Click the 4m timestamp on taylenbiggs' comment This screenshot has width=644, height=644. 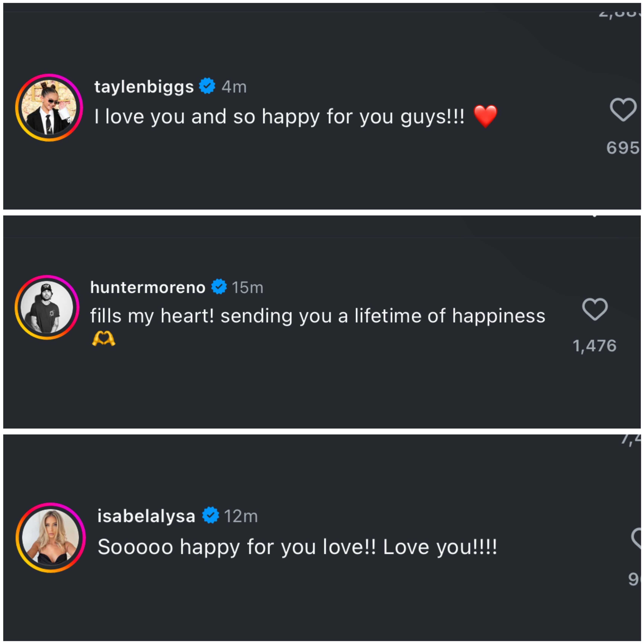tap(234, 87)
